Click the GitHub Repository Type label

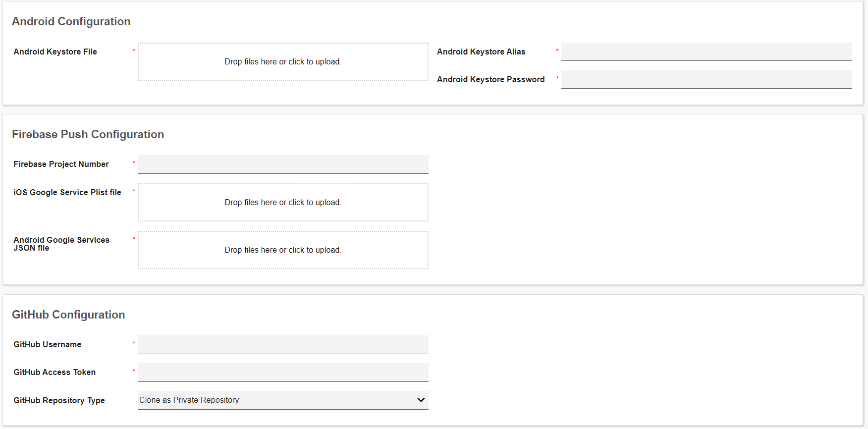tap(59, 400)
